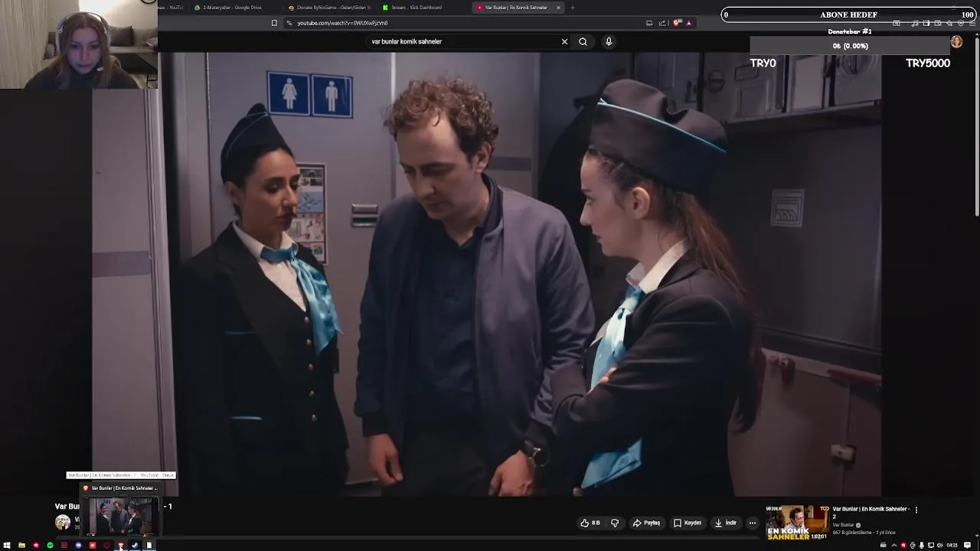The height and width of the screenshot is (551, 980).
Task: Close the Var Bunlar YouTube tab
Action: pos(558,8)
